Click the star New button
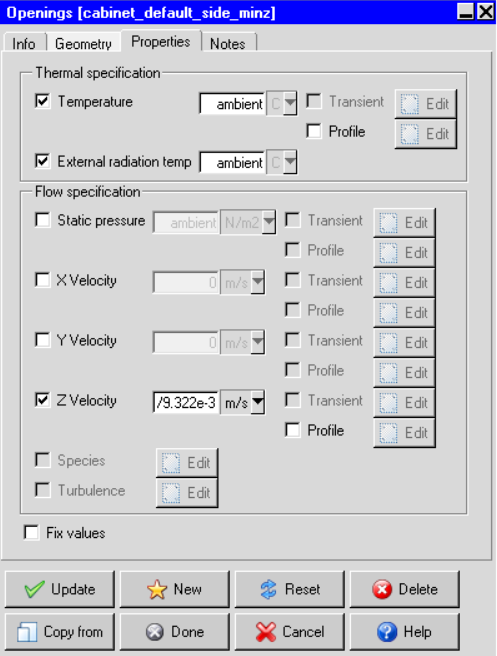The image size is (497, 656). click(x=174, y=589)
